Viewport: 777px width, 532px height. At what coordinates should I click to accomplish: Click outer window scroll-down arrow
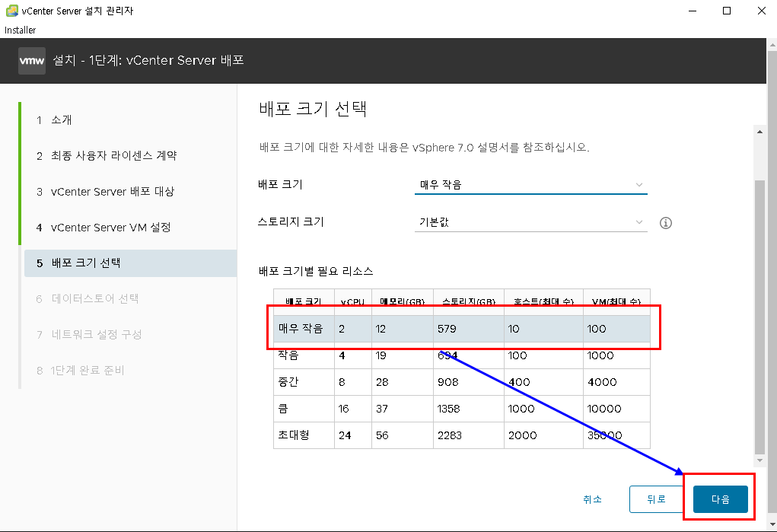pos(772,524)
